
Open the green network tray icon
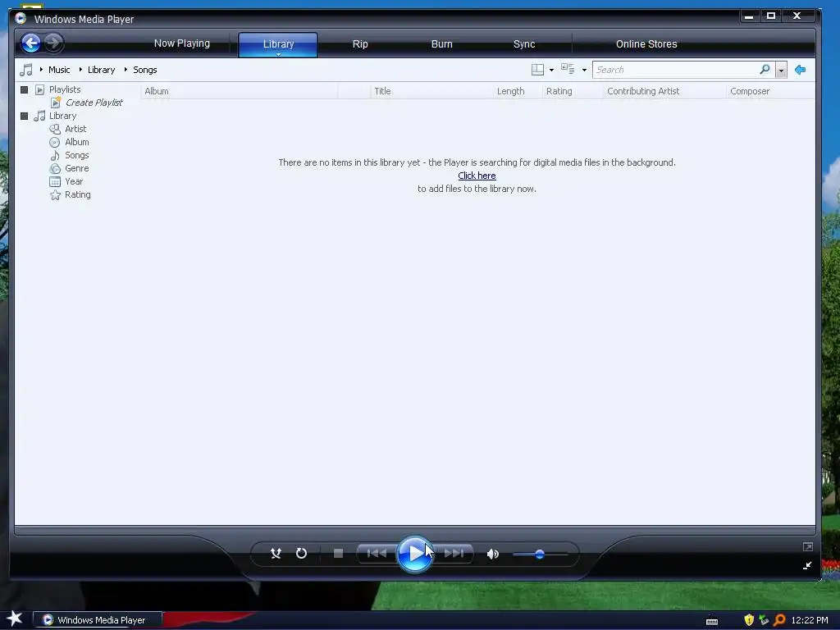(764, 620)
